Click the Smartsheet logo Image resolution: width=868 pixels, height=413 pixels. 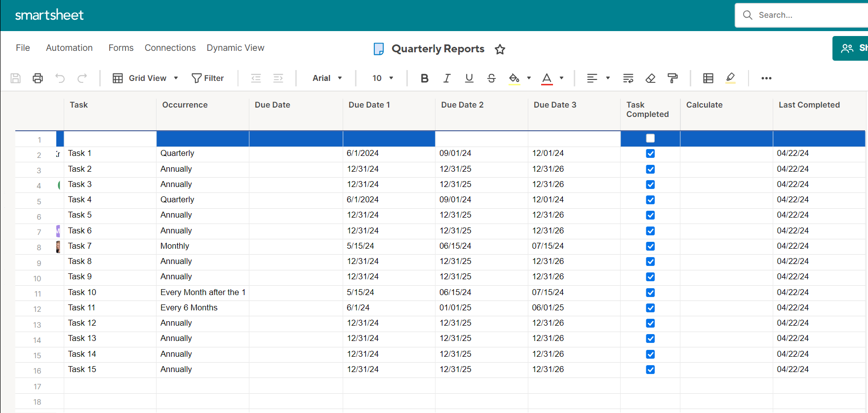click(49, 15)
